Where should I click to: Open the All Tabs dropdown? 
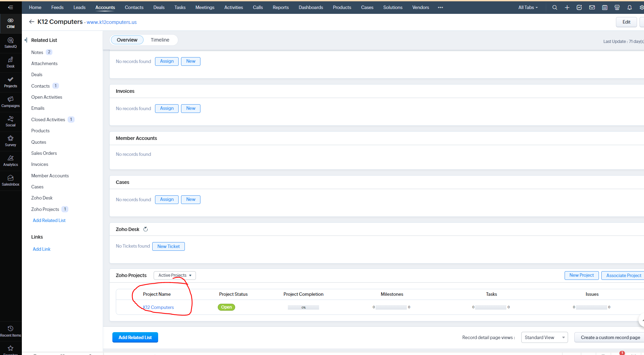528,7
